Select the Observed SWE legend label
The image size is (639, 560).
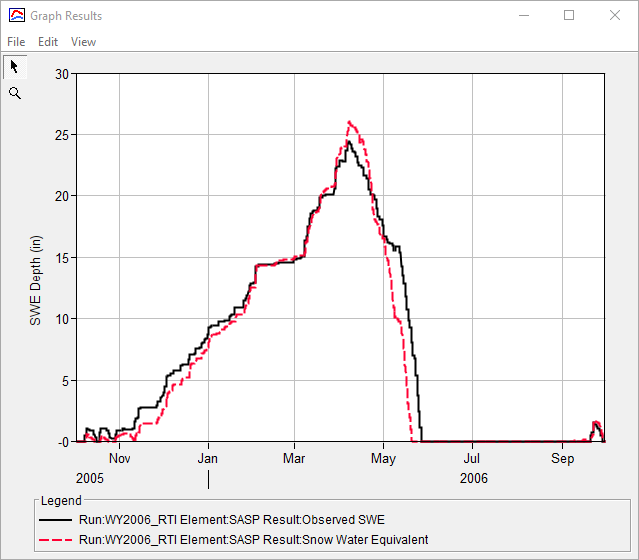coord(231,520)
